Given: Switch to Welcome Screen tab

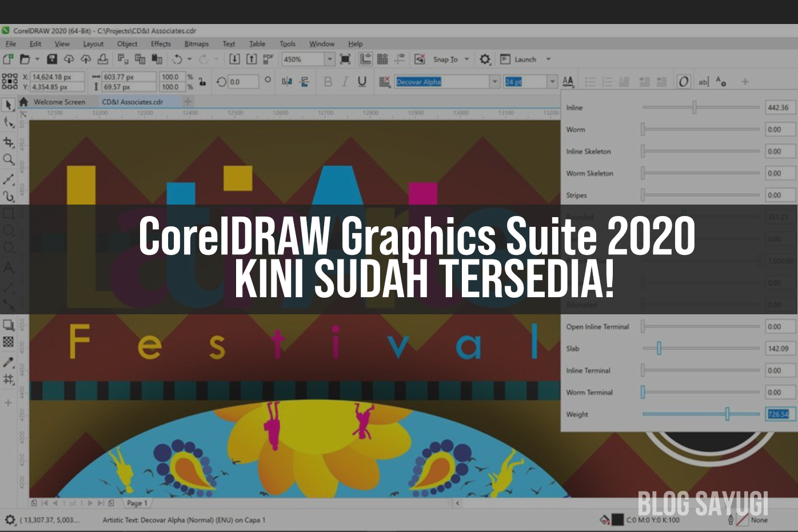Looking at the screenshot, I should coord(59,102).
